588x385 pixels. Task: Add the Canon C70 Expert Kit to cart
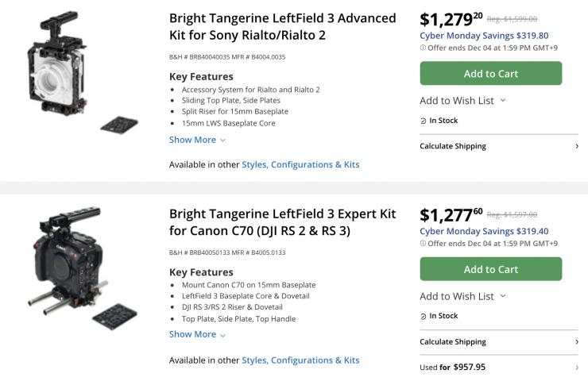[x=490, y=269]
